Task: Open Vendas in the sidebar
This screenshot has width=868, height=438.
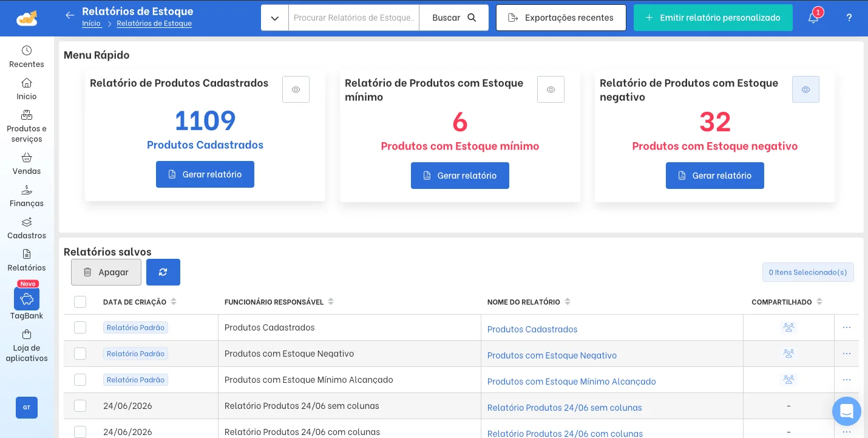Action: tap(27, 163)
